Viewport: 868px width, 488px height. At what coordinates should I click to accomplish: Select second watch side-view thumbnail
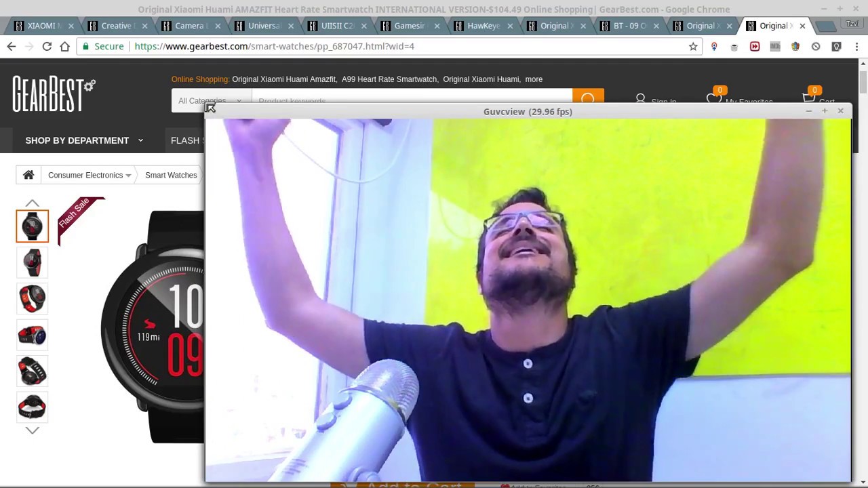(x=33, y=262)
